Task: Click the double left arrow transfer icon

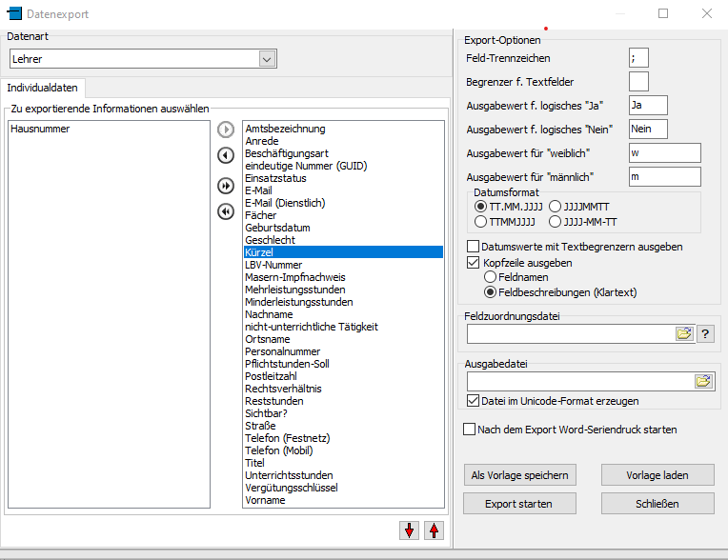Action: click(x=226, y=211)
